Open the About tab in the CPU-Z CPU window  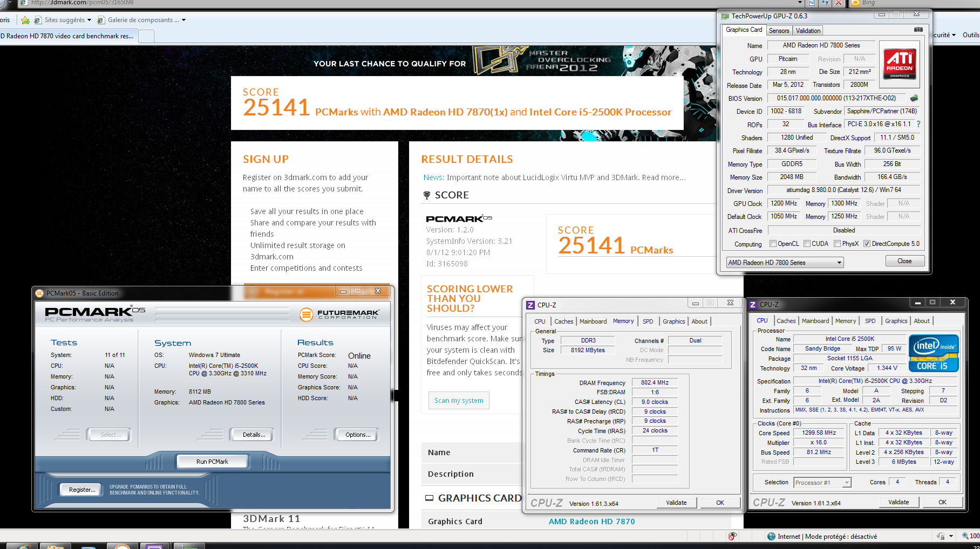(922, 321)
